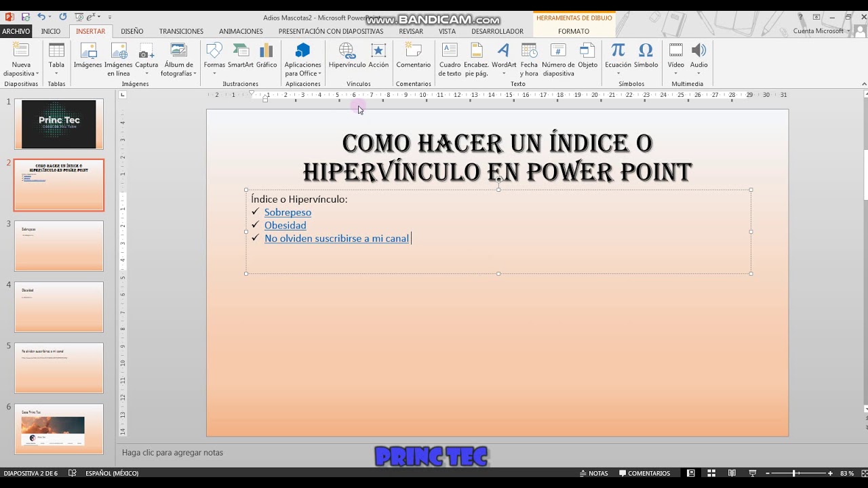Image resolution: width=868 pixels, height=488 pixels.
Task: Insert an Objeto
Action: (x=587, y=56)
